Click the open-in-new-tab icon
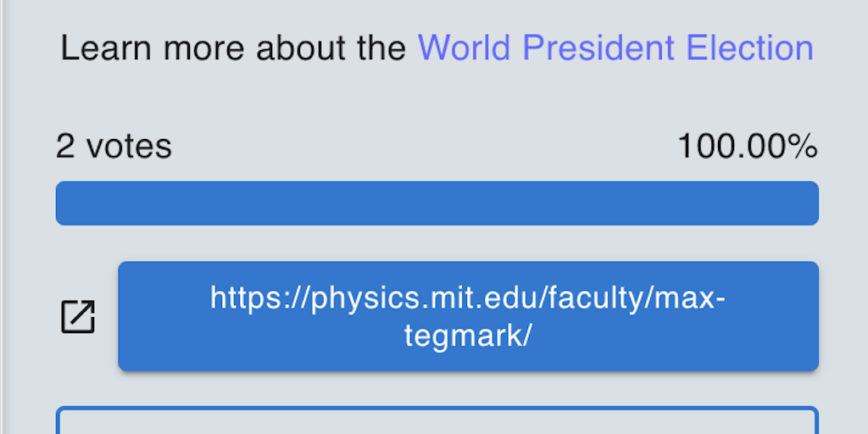Image resolution: width=868 pixels, height=434 pixels. (78, 317)
